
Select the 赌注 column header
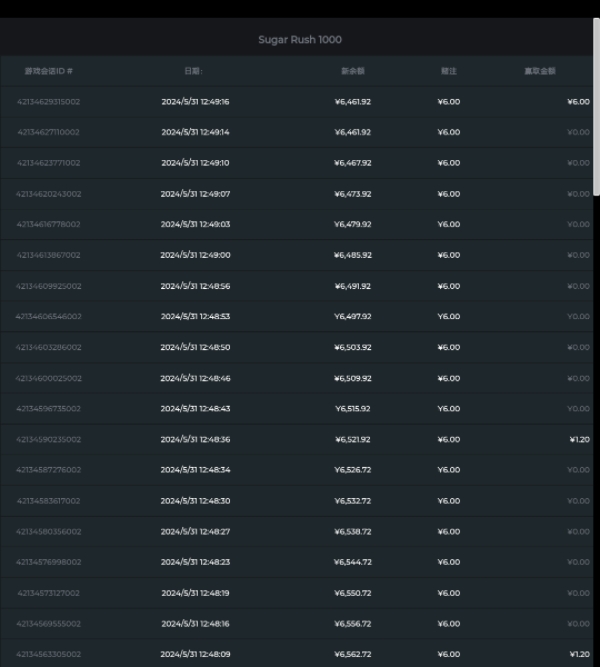[x=449, y=71]
